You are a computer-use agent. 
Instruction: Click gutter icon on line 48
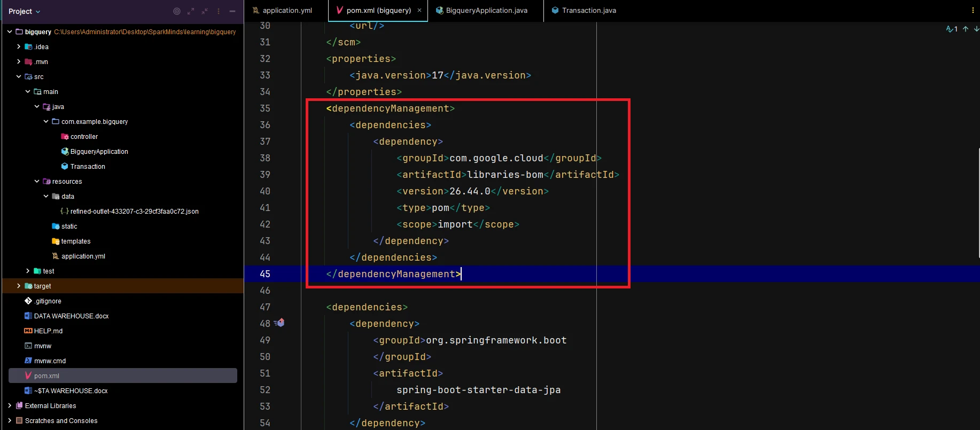(x=279, y=323)
